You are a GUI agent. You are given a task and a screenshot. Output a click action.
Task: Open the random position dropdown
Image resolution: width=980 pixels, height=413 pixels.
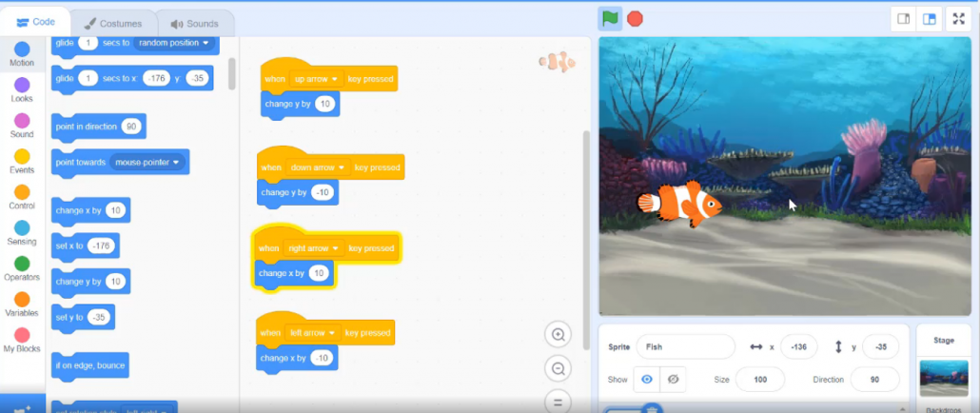point(174,43)
